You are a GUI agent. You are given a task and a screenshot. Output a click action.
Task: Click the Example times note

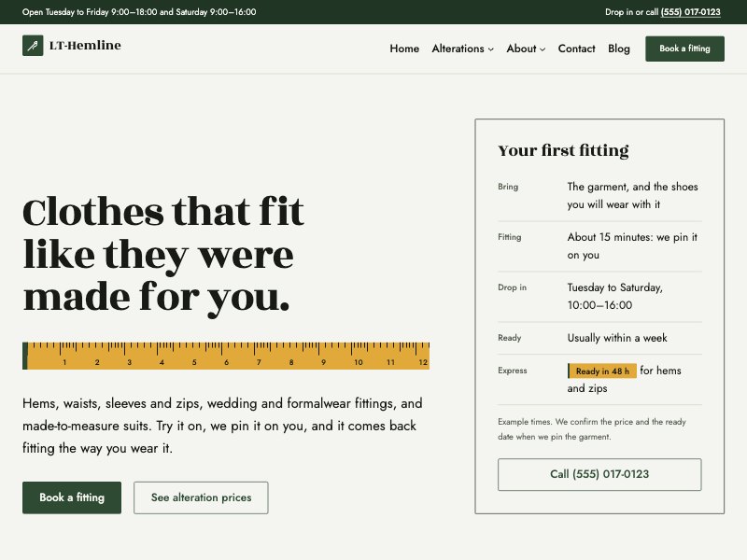click(x=592, y=429)
